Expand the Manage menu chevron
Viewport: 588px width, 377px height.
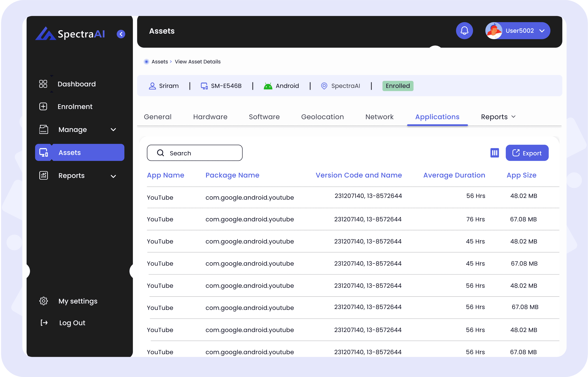(113, 130)
